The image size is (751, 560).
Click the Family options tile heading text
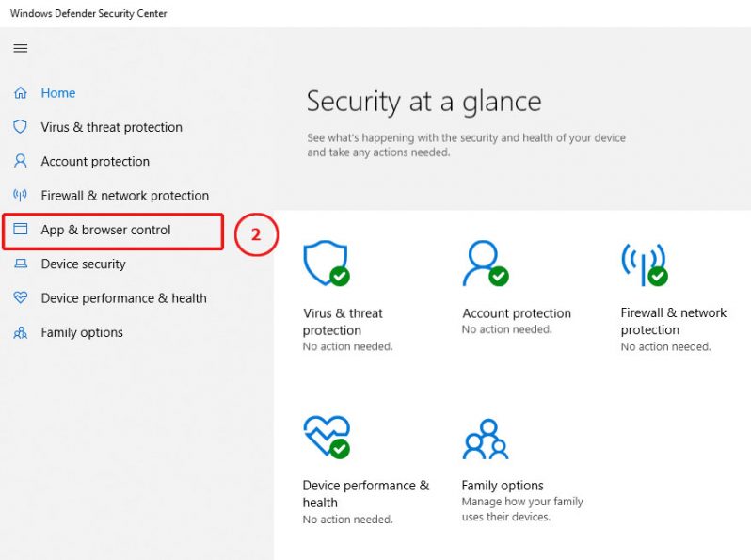tap(503, 486)
